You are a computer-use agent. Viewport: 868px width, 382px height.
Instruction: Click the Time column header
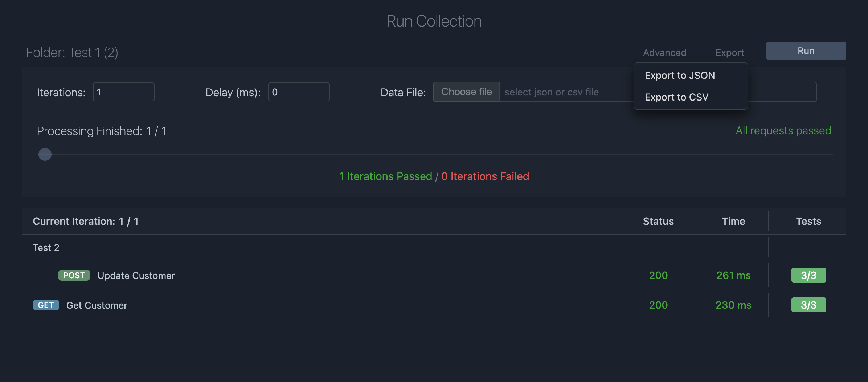point(733,221)
